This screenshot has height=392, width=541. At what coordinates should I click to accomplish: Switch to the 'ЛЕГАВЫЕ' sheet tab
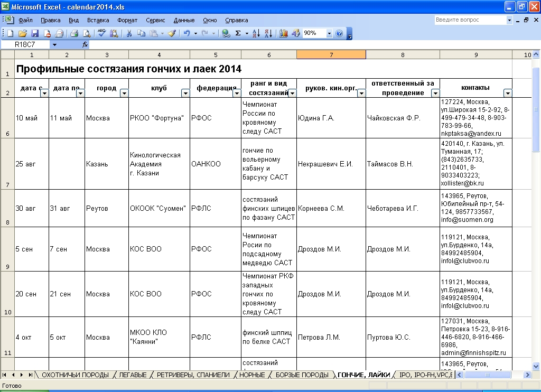click(133, 375)
